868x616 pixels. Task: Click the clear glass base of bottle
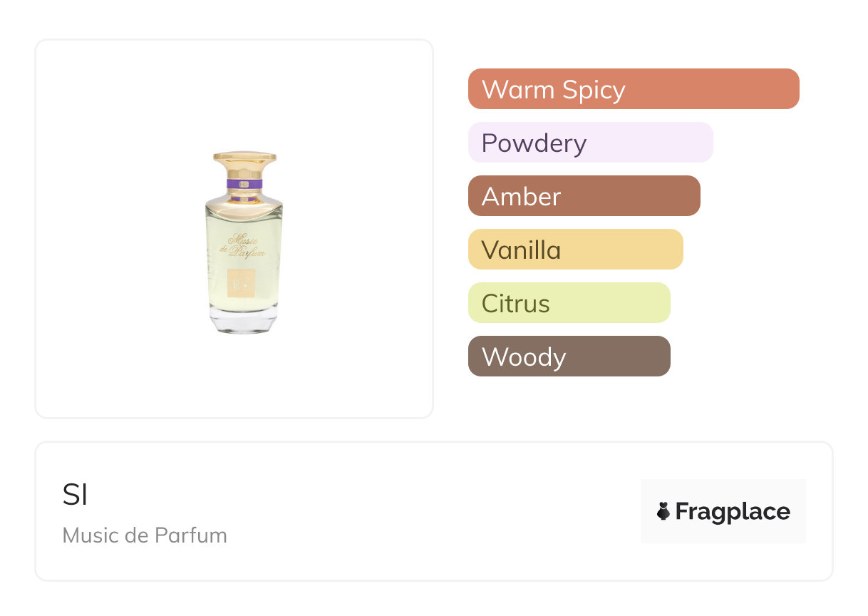pyautogui.click(x=244, y=322)
